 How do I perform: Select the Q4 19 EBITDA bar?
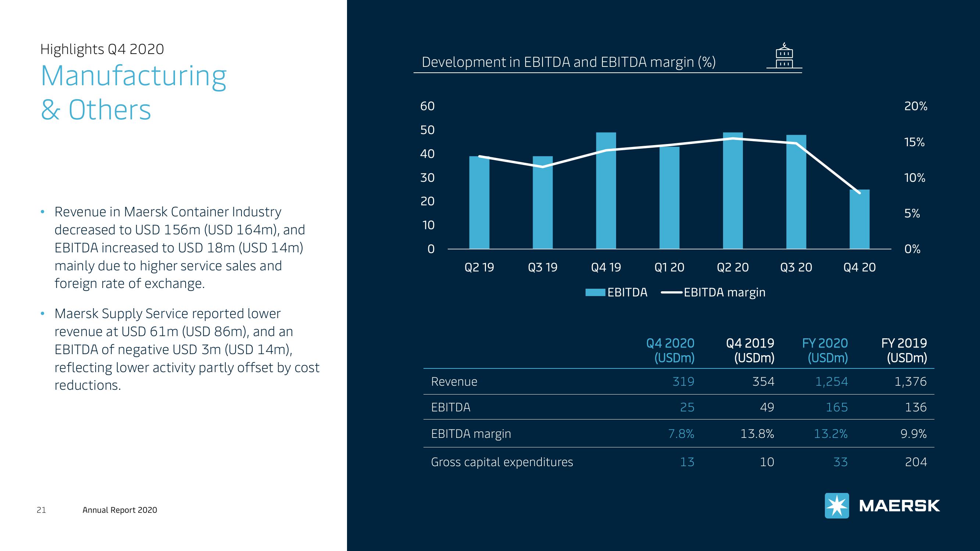click(x=606, y=191)
